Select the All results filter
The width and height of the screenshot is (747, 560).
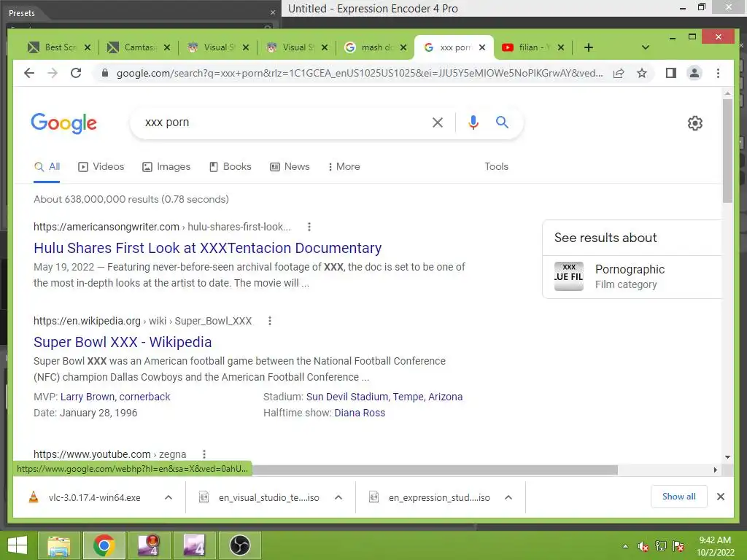click(x=47, y=167)
